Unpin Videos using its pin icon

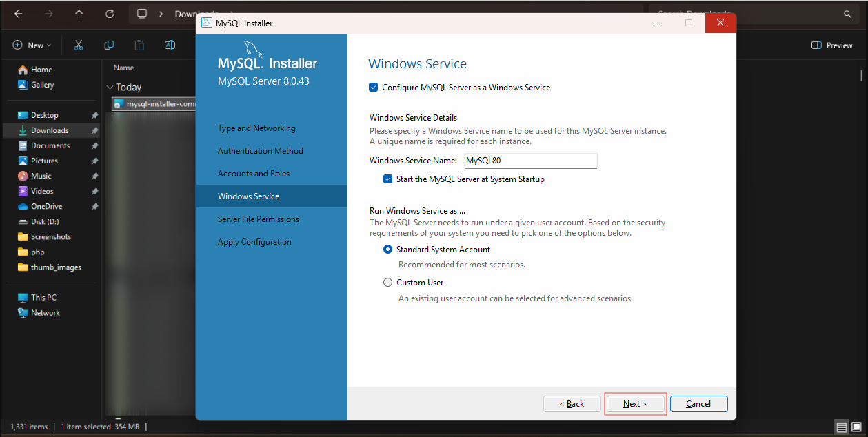point(94,191)
